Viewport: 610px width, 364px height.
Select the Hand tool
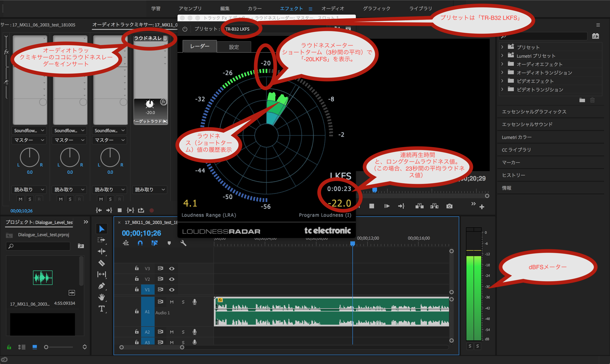coord(102,297)
